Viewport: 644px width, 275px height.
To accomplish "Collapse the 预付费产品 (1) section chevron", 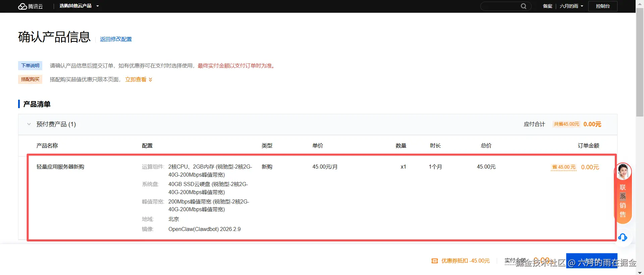I will coord(29,124).
